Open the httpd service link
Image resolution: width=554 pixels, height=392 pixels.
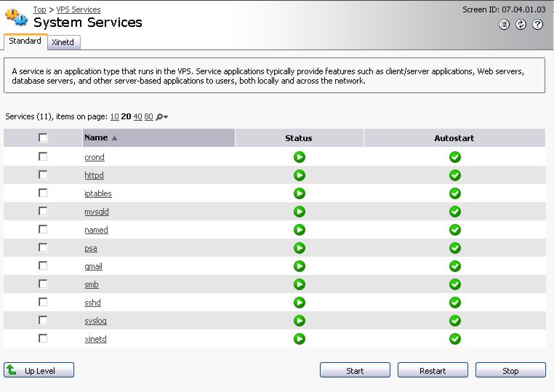pyautogui.click(x=94, y=175)
